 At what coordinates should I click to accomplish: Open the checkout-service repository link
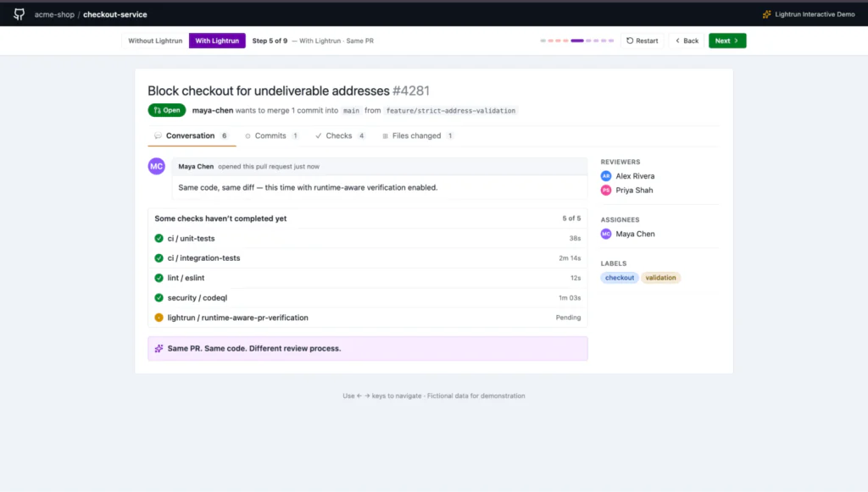point(115,14)
